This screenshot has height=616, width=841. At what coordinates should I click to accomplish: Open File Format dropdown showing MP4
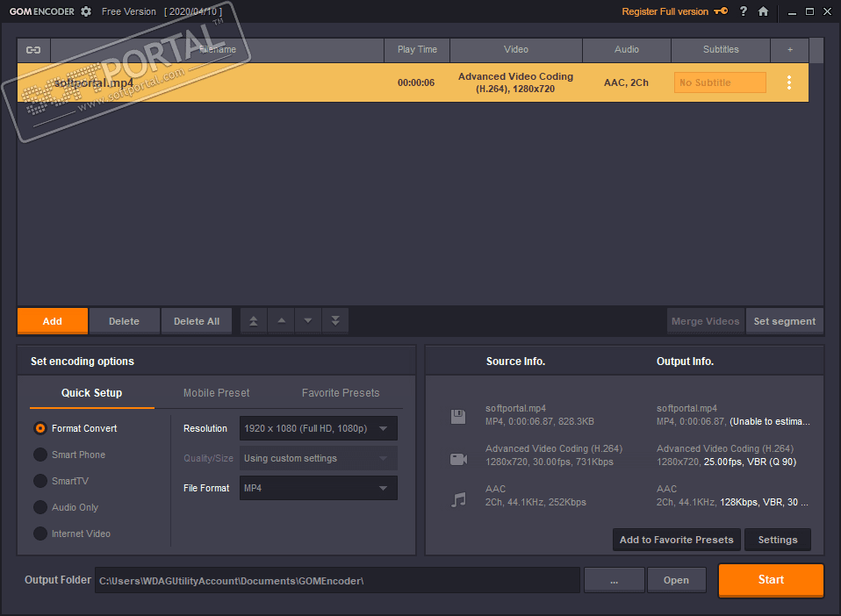click(319, 488)
